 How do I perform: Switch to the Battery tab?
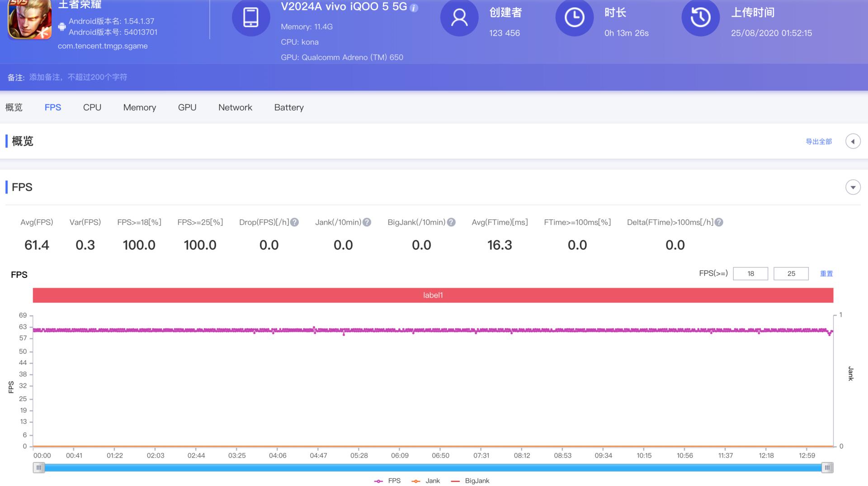click(x=288, y=107)
